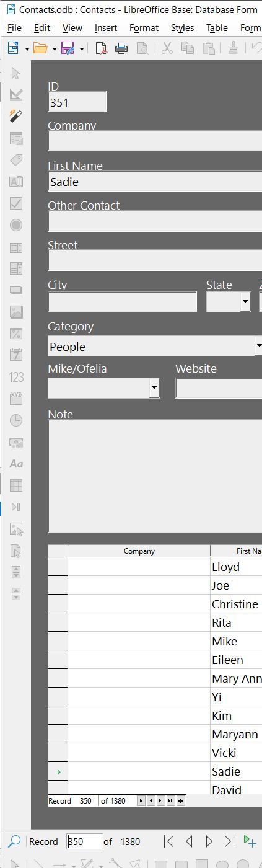
Task: Click the Export as PDF icon
Action: (x=101, y=48)
